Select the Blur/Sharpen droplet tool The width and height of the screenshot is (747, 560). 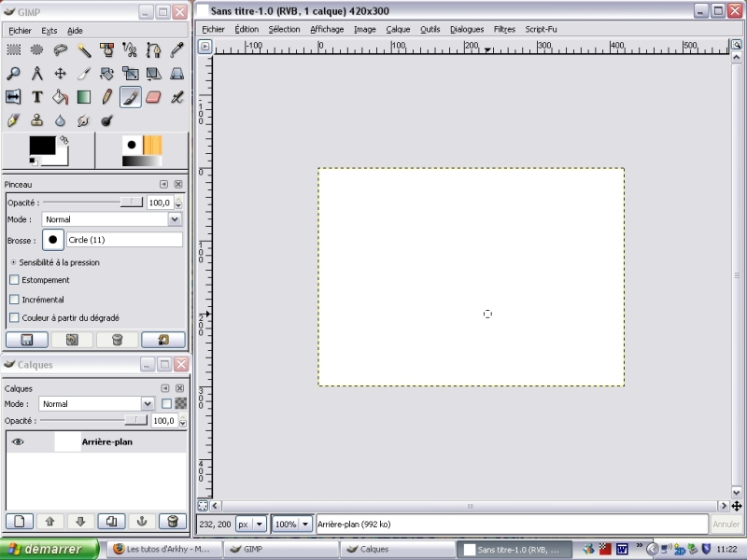(60, 120)
